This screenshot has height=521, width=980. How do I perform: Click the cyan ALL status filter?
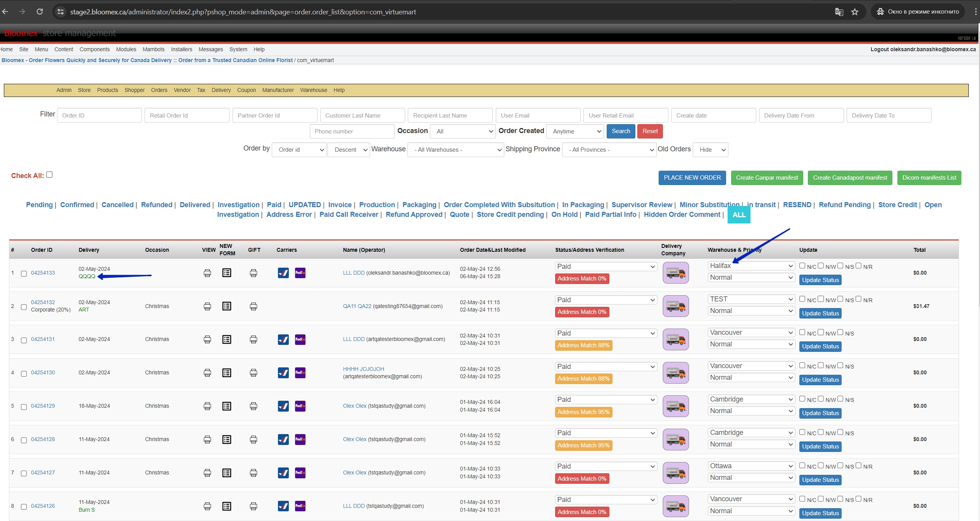click(739, 215)
